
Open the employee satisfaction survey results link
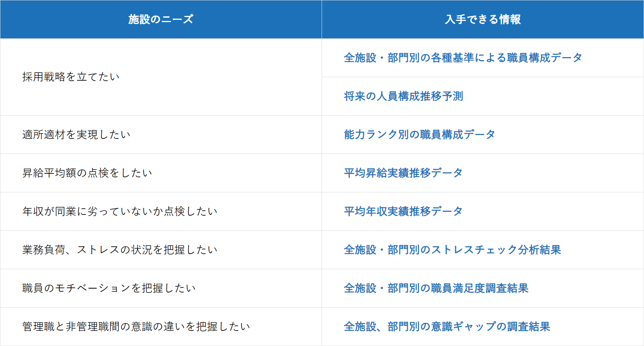pos(436,288)
